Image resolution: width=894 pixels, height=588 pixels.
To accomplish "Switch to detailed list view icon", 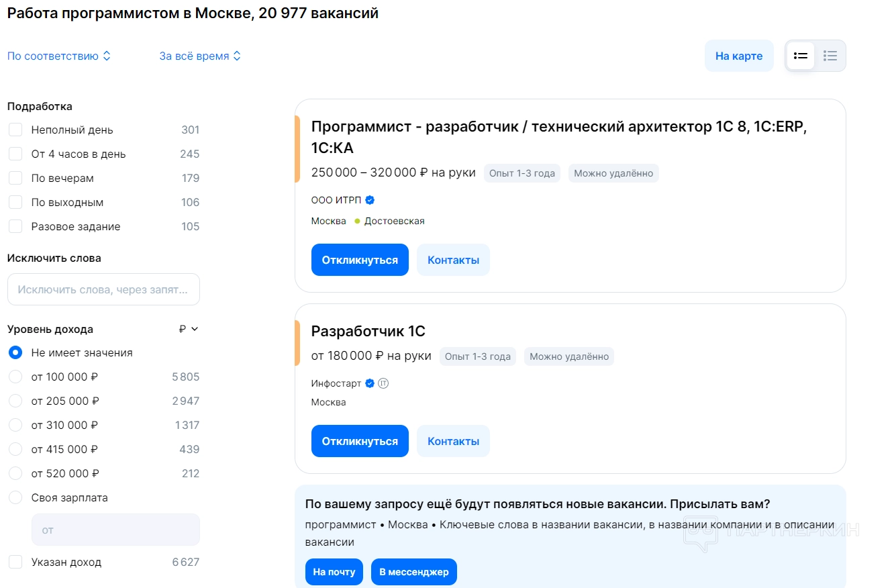I will tap(800, 56).
